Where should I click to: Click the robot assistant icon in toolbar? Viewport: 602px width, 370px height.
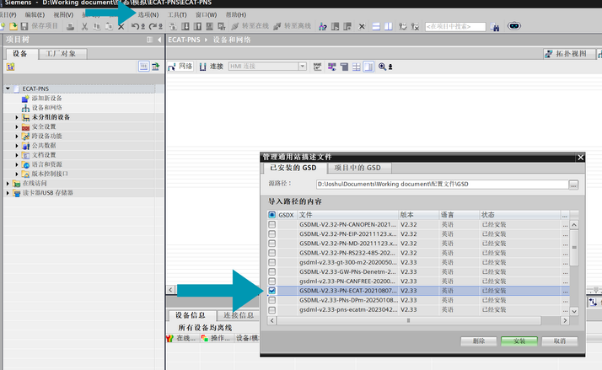tap(514, 26)
